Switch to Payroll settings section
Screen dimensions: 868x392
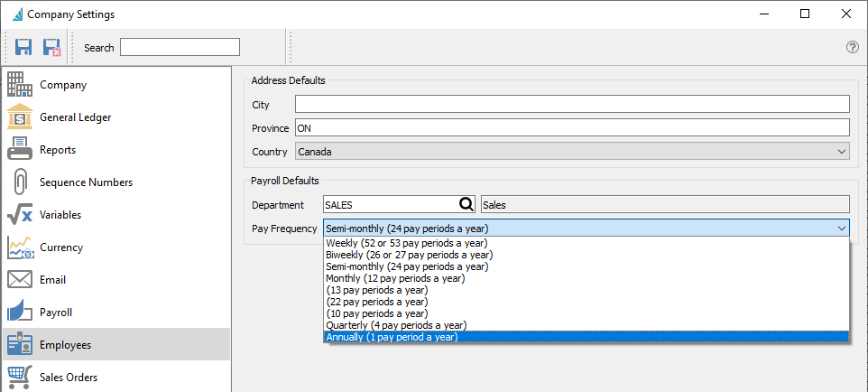pyautogui.click(x=55, y=313)
